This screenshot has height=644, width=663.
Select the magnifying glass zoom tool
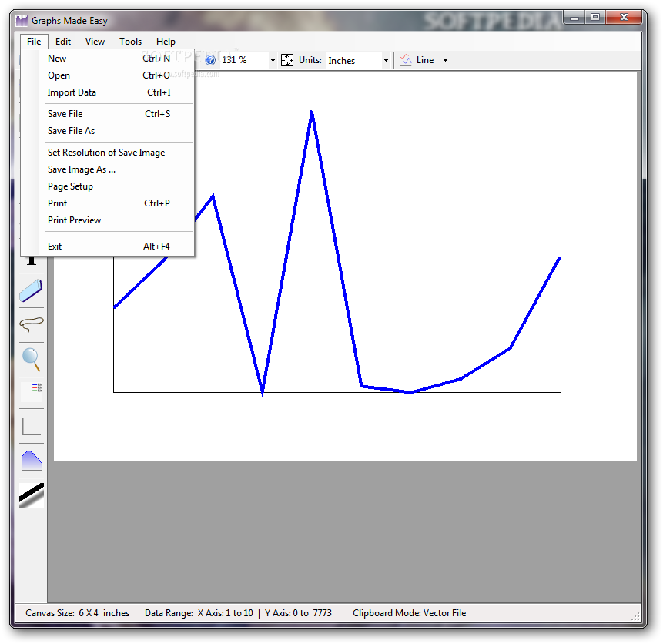tap(32, 360)
